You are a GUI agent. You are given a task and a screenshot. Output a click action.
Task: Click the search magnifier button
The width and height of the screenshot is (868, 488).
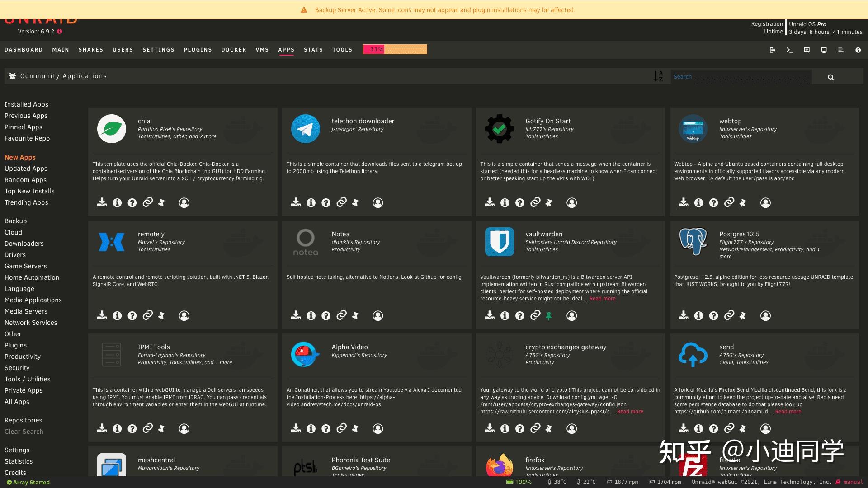point(830,77)
